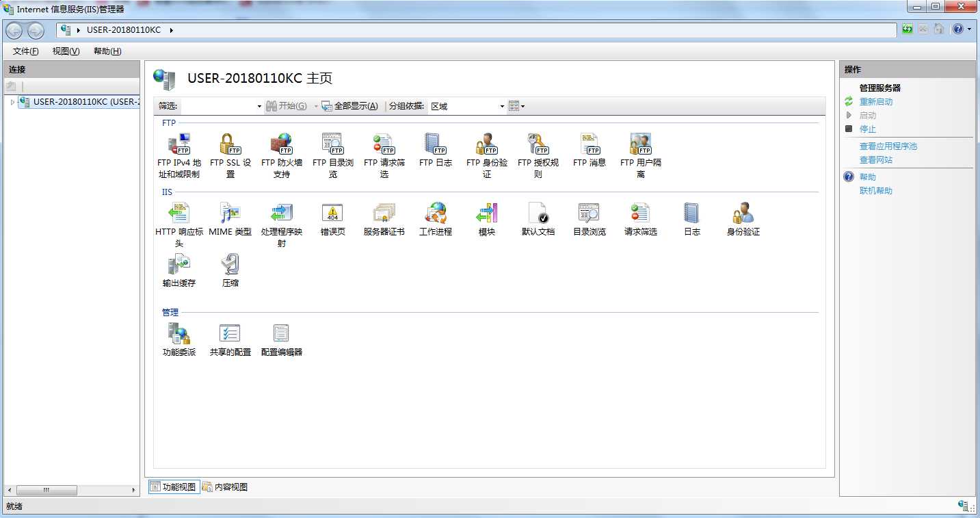Open 功能委派 management feature
980x518 pixels.
[179, 340]
